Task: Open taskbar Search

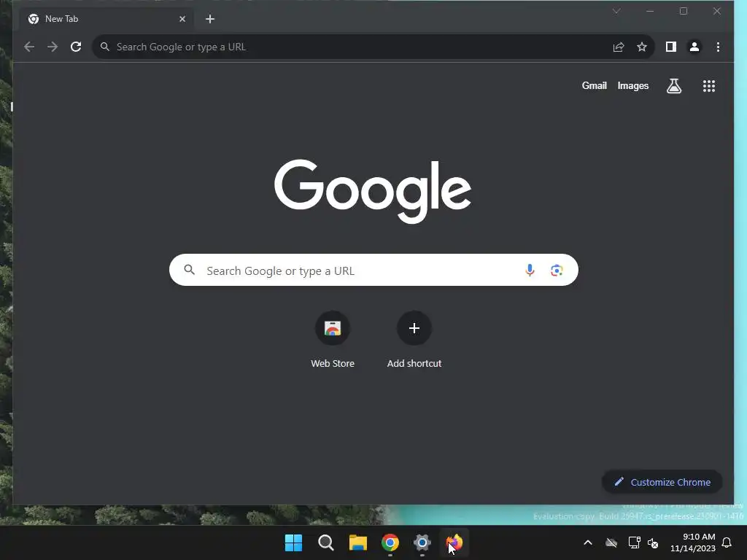Action: tap(326, 542)
